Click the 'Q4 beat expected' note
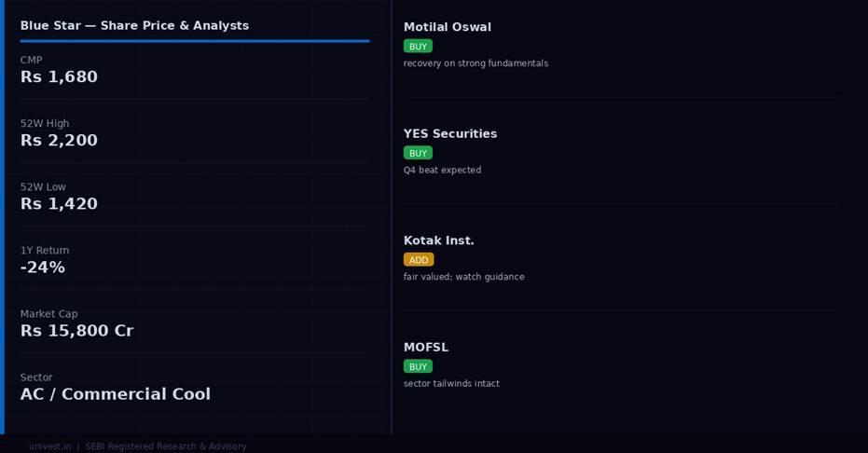The image size is (868, 453). (x=442, y=171)
